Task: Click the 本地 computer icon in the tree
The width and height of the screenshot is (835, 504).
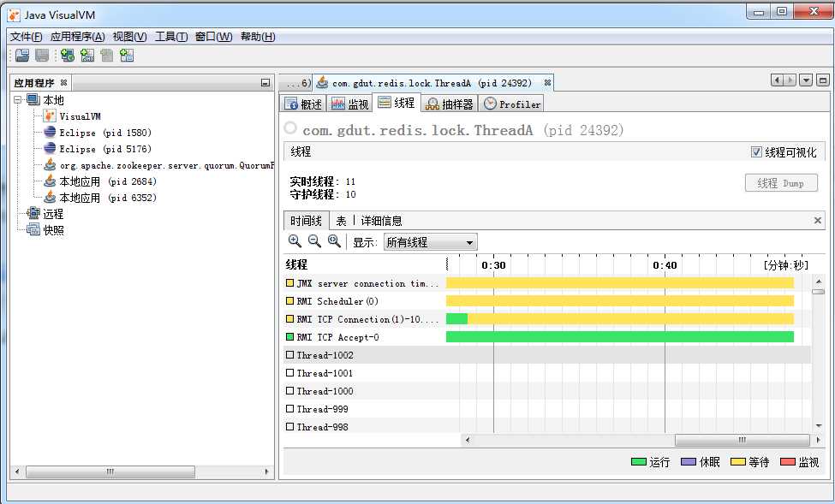Action: click(33, 99)
